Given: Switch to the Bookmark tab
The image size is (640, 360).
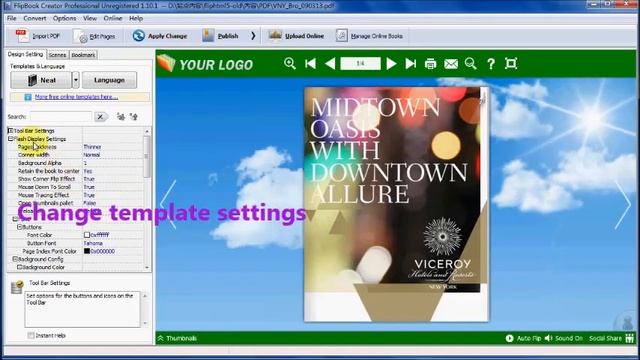Looking at the screenshot, I should [83, 55].
